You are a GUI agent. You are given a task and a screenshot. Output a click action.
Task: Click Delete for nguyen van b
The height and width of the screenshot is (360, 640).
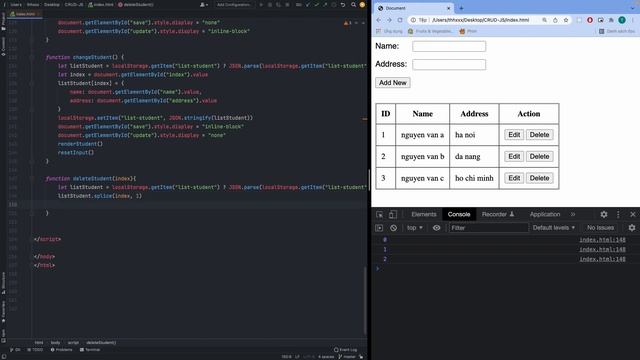(x=539, y=157)
